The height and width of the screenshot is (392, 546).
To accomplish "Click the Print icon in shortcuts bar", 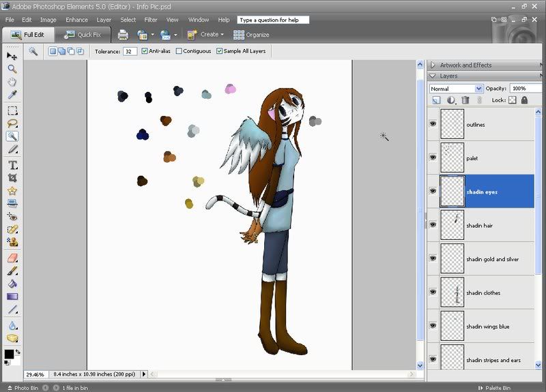I will click(123, 35).
